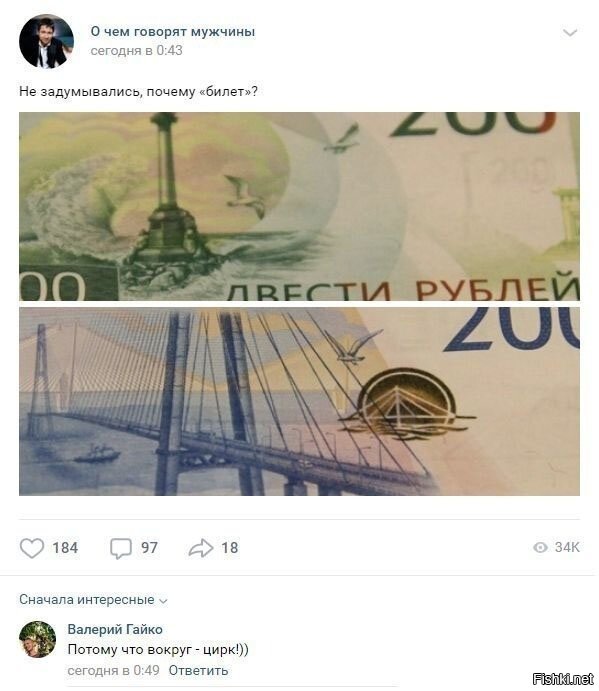View the blue bridge banknote image
This screenshot has height=691, width=599.
pyautogui.click(x=299, y=401)
